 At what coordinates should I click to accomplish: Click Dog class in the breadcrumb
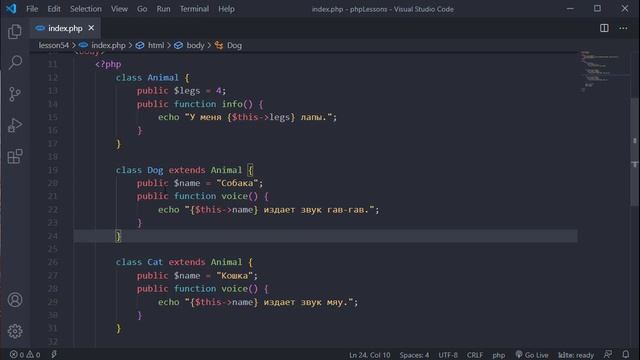(234, 45)
